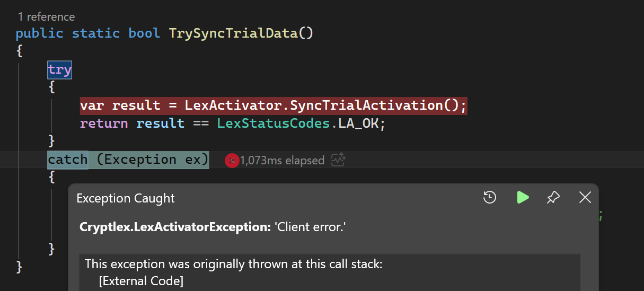The image size is (644, 291).
Task: Click the highlighted try keyword
Action: tap(59, 70)
